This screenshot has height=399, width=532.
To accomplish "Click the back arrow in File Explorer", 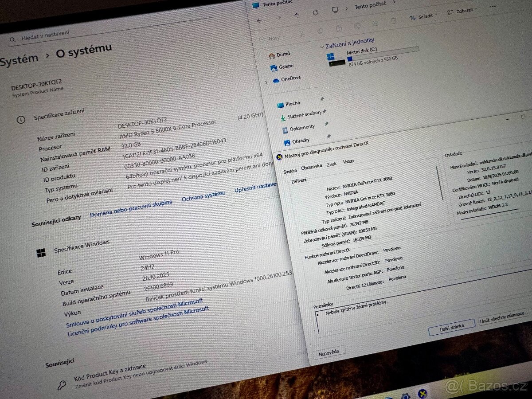I will (x=259, y=21).
